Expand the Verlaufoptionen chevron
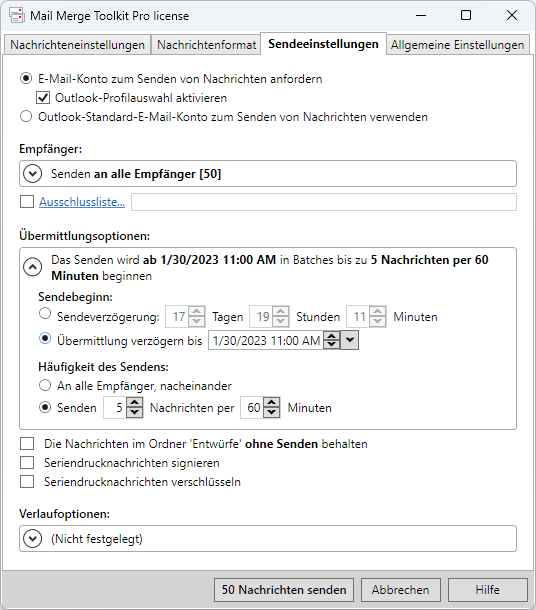536x610 pixels. click(32, 538)
